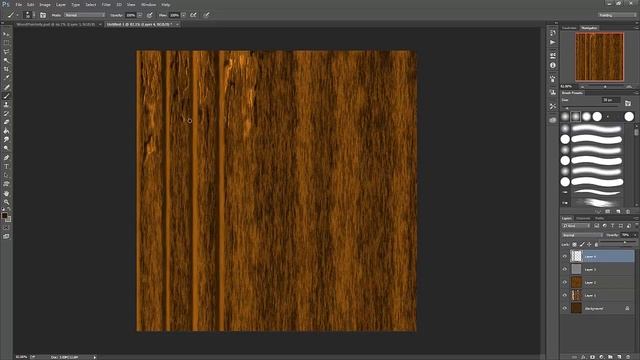Open the Flow slider arrow in options bar
Viewport: 640px width, 360px height.
(x=183, y=15)
